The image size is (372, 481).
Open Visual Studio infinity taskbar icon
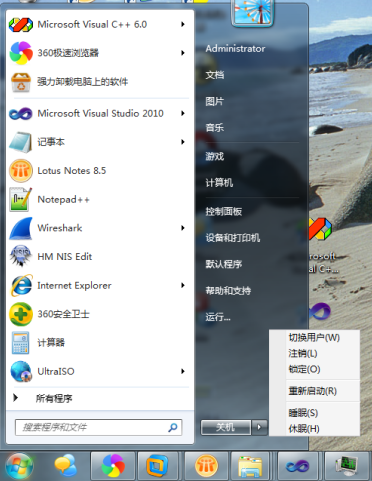click(298, 466)
